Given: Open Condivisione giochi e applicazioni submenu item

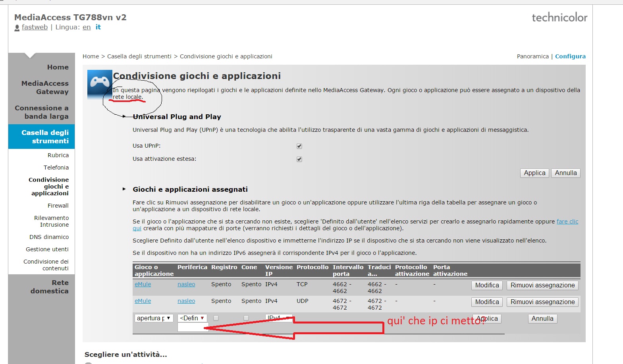Looking at the screenshot, I should 48,187.
